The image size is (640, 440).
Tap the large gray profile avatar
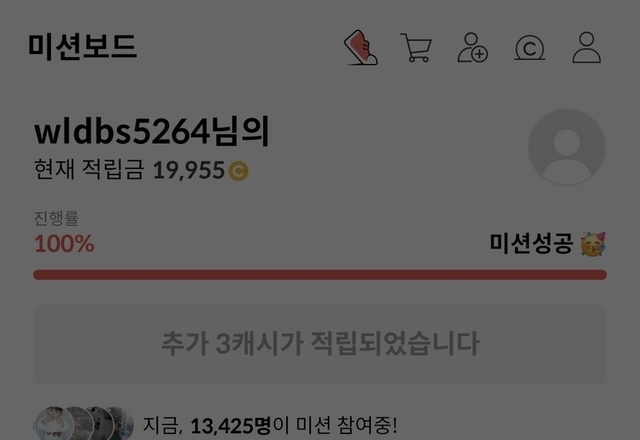click(x=567, y=147)
